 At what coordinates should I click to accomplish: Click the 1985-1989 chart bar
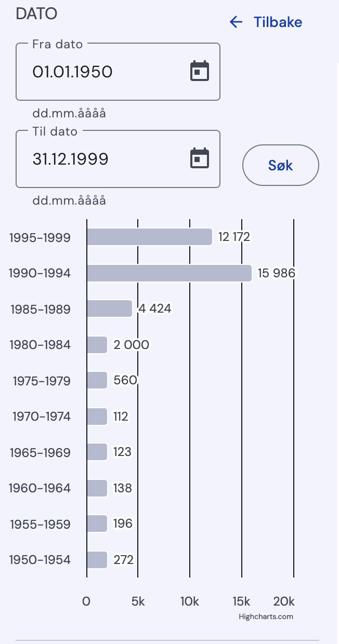pos(109,308)
